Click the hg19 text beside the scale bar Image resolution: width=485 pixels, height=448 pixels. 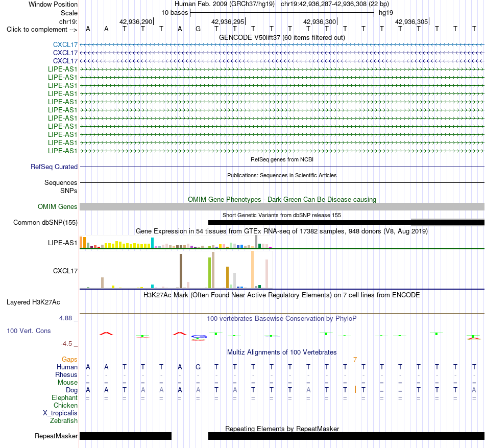click(x=386, y=13)
